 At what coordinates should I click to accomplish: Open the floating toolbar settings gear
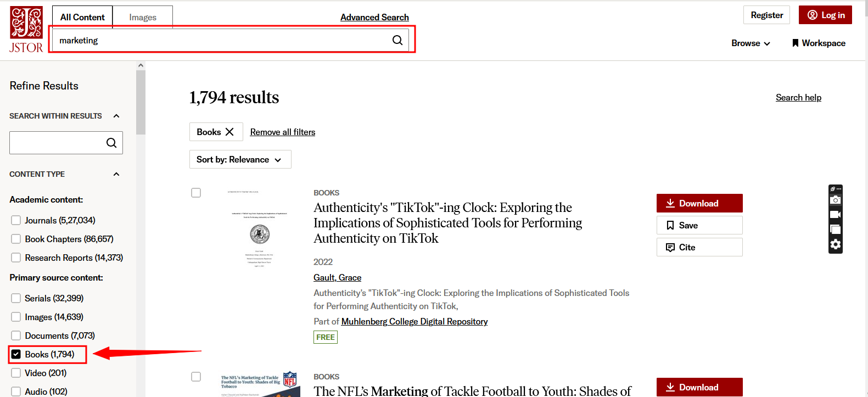point(835,244)
